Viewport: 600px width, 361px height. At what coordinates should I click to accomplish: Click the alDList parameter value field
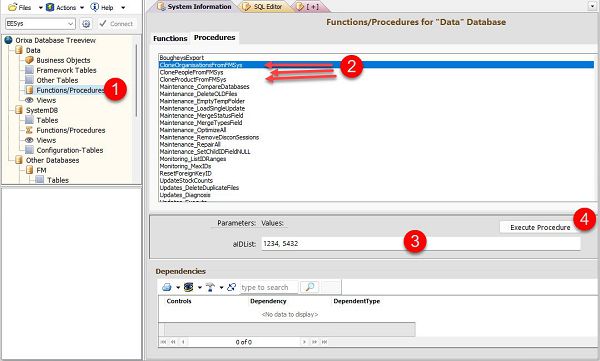[x=421, y=243]
